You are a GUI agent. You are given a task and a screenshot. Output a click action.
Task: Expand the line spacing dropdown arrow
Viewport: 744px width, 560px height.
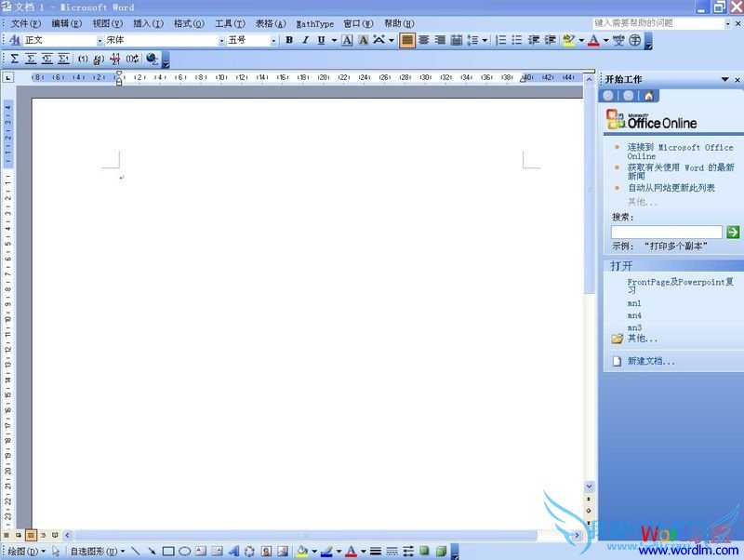coord(485,40)
